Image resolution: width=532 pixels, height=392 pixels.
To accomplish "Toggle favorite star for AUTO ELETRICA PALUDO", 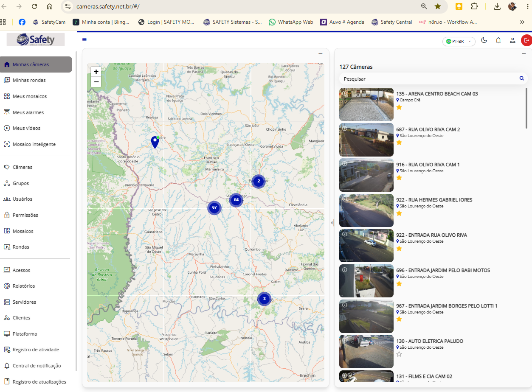I will point(399,354).
